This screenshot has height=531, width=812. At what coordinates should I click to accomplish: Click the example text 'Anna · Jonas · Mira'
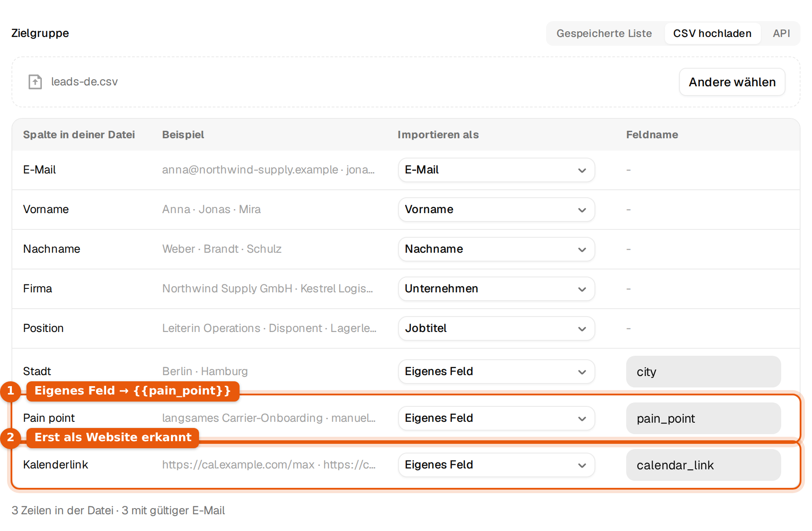click(x=211, y=209)
